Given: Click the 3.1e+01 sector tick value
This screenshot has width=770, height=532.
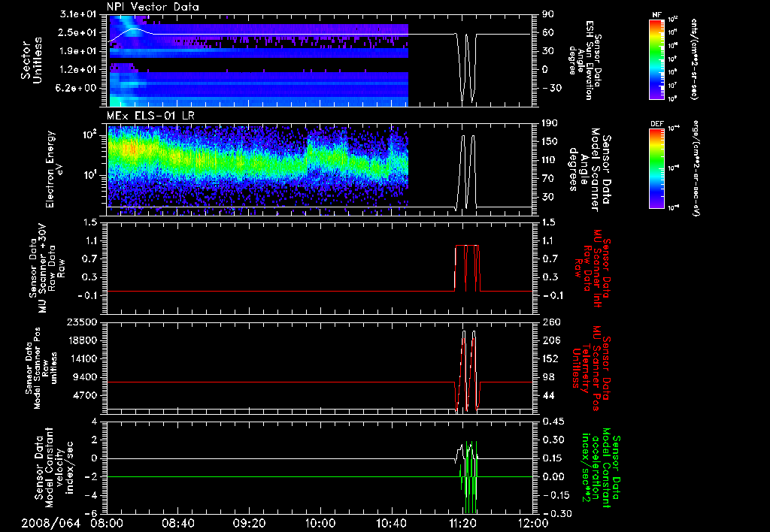Looking at the screenshot, I should coord(78,14).
